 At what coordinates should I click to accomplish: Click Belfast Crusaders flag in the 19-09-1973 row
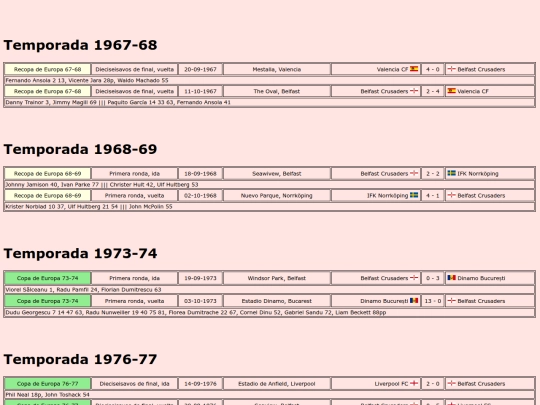(x=414, y=278)
